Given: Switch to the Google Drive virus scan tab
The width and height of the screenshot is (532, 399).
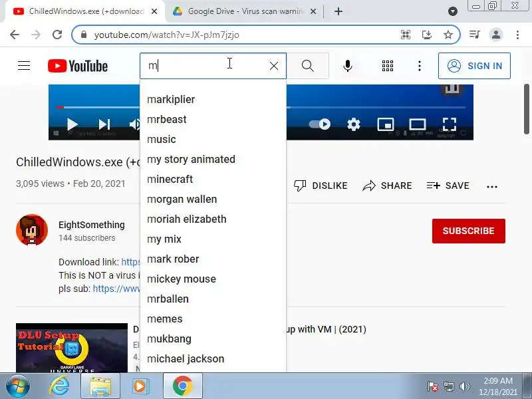Looking at the screenshot, I should coord(245,11).
